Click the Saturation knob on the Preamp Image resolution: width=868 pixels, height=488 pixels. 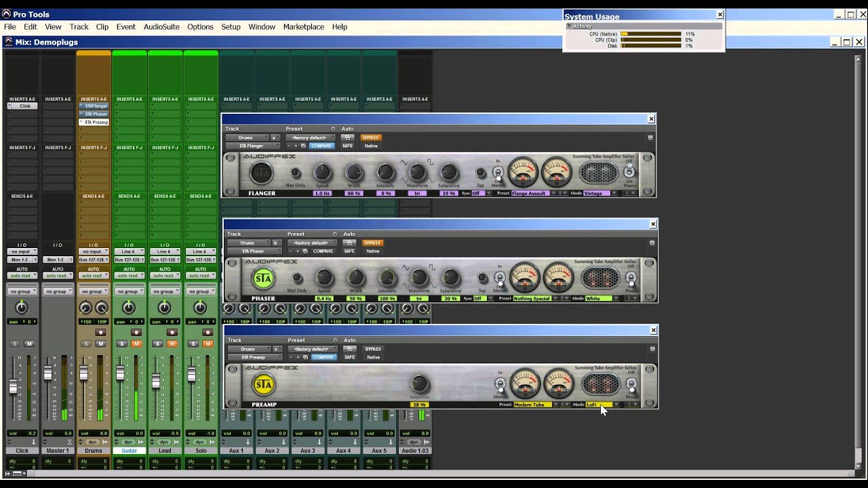(420, 384)
